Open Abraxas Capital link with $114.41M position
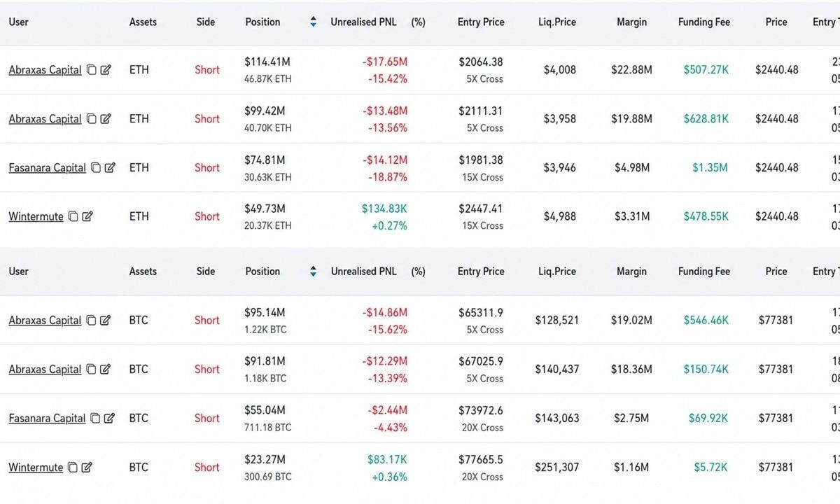The width and height of the screenshot is (840, 504). 45,70
